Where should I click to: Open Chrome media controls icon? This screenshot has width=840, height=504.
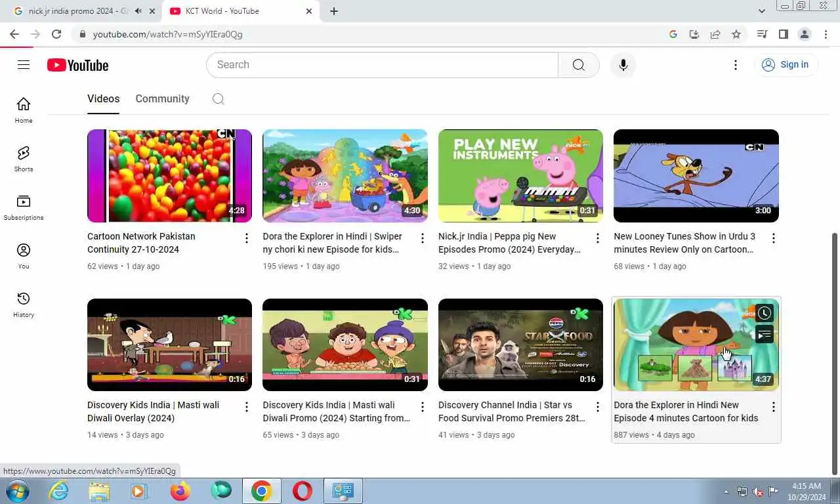762,34
